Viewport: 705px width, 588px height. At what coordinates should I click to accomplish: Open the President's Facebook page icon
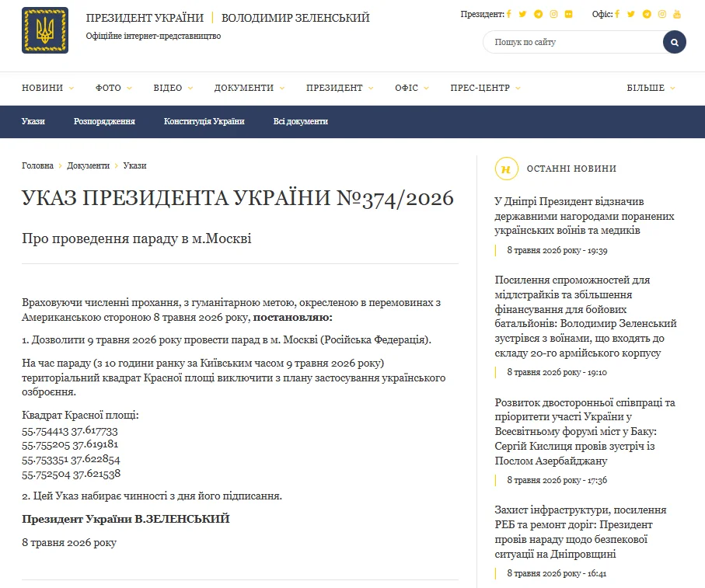point(509,15)
